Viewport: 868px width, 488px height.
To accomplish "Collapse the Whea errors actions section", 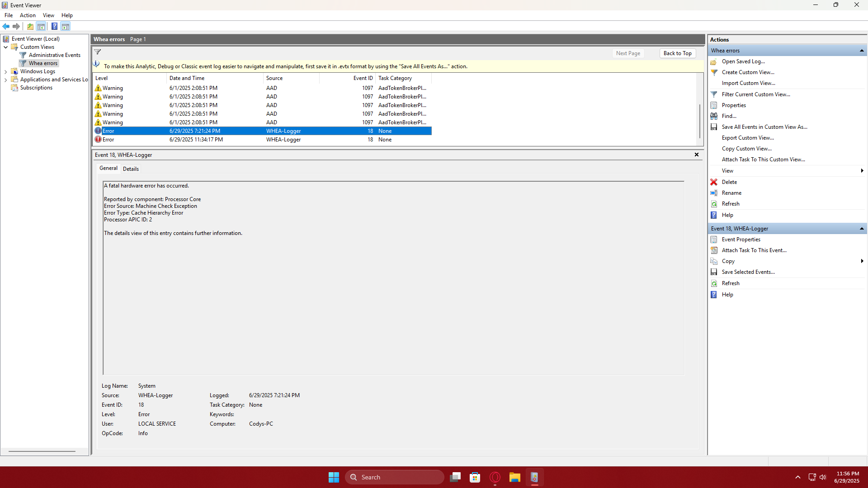I will point(862,51).
